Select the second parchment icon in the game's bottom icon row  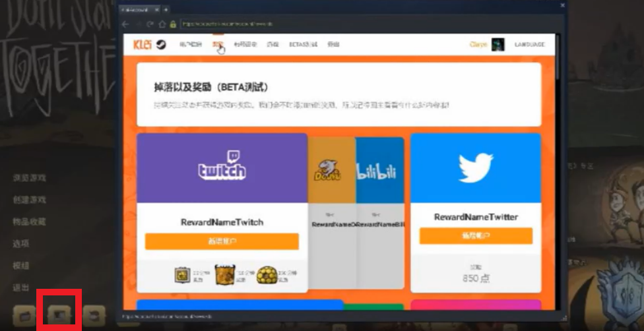(59, 315)
